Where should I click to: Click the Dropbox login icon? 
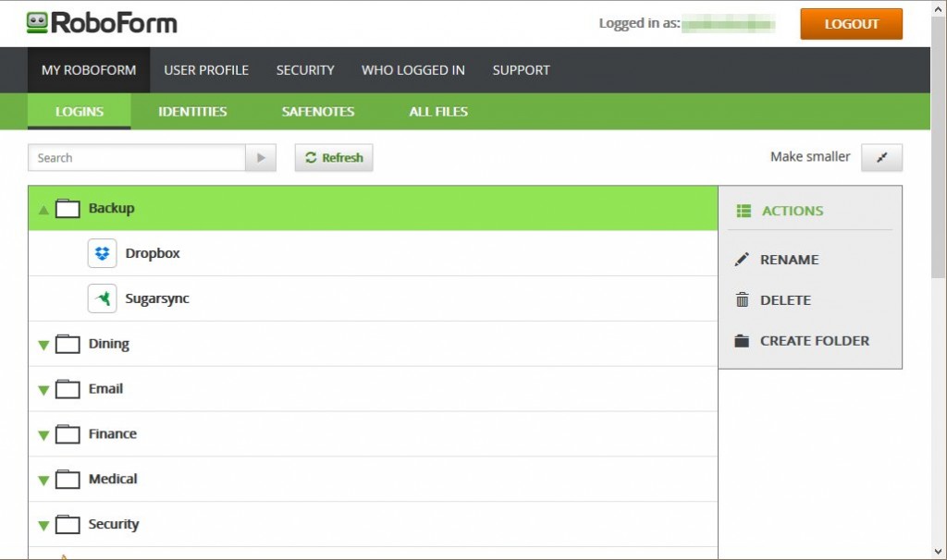click(x=102, y=253)
